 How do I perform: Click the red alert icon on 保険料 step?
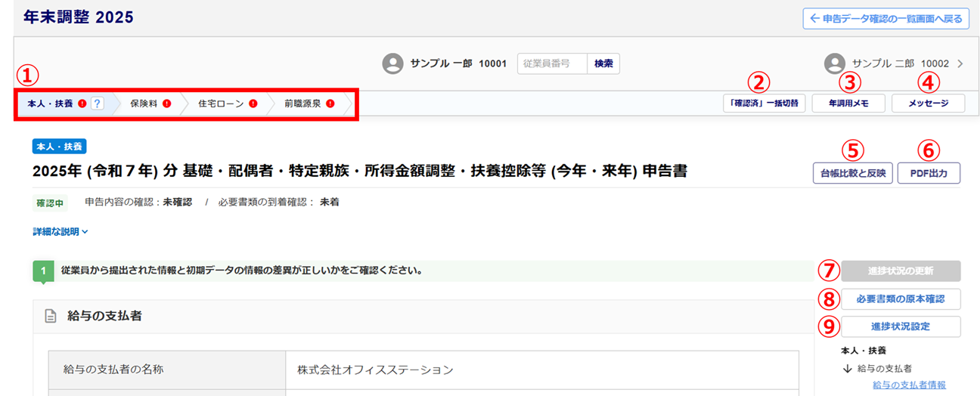click(167, 104)
